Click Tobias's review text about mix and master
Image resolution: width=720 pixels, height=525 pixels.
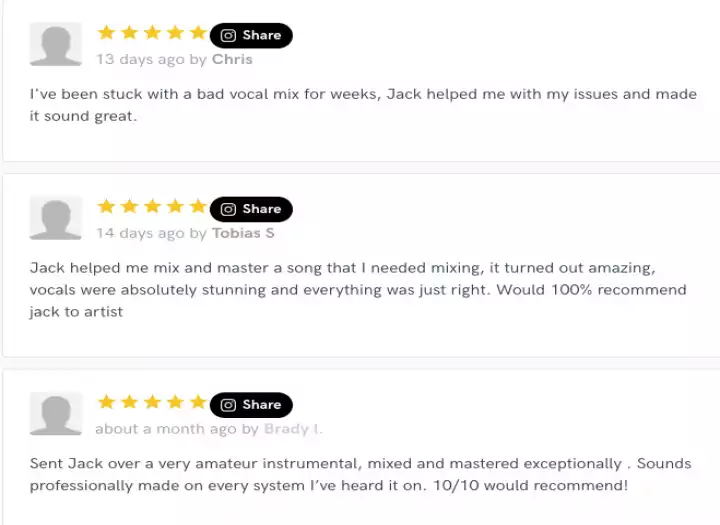coord(358,289)
